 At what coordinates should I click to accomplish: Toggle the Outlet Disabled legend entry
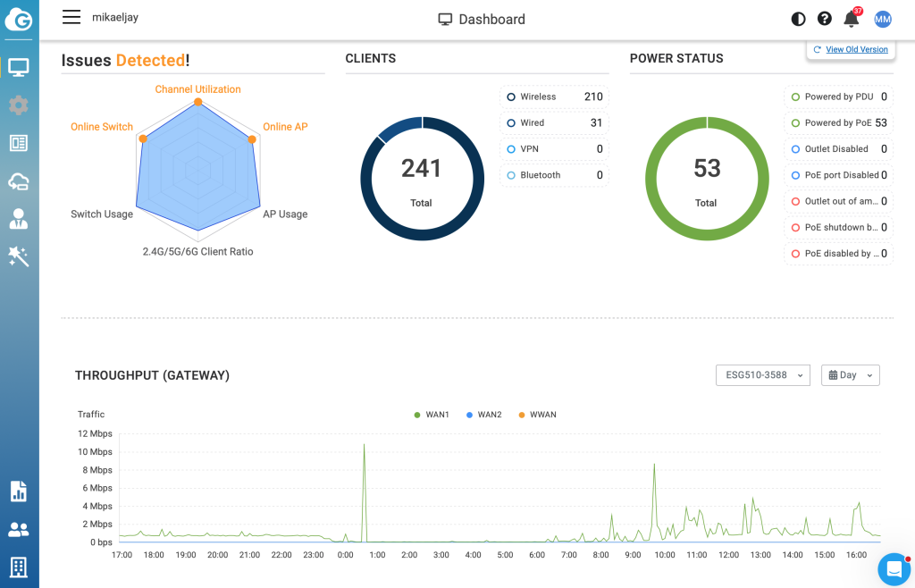coord(838,149)
